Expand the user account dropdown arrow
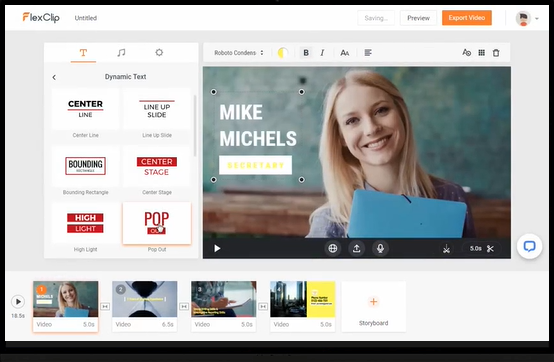 click(x=537, y=18)
